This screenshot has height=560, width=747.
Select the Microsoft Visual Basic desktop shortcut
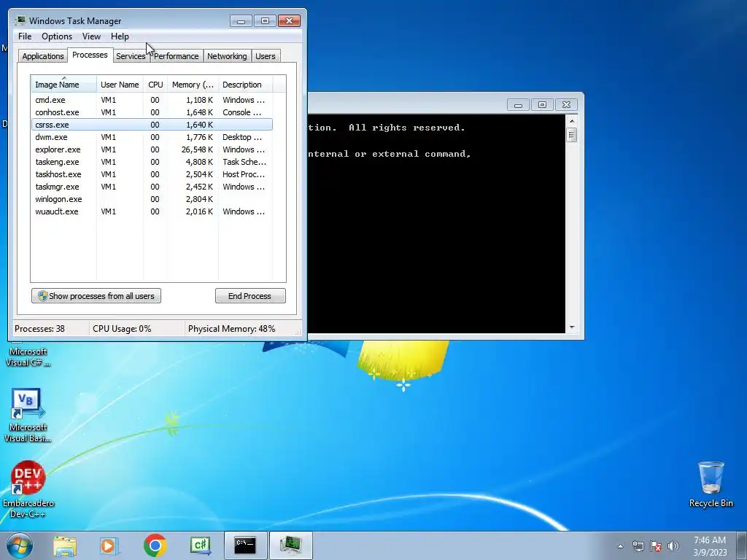28,416
